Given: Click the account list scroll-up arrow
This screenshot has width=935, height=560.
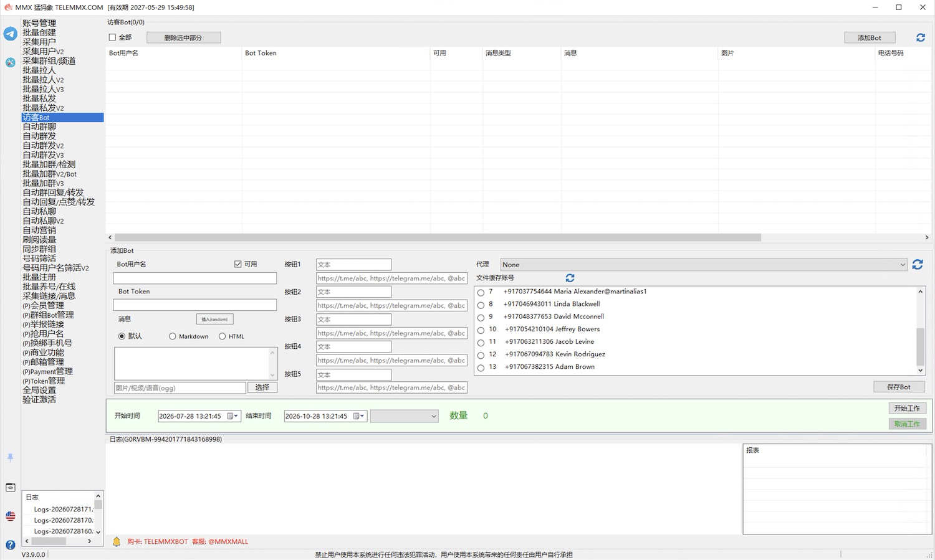Looking at the screenshot, I should coord(920,292).
